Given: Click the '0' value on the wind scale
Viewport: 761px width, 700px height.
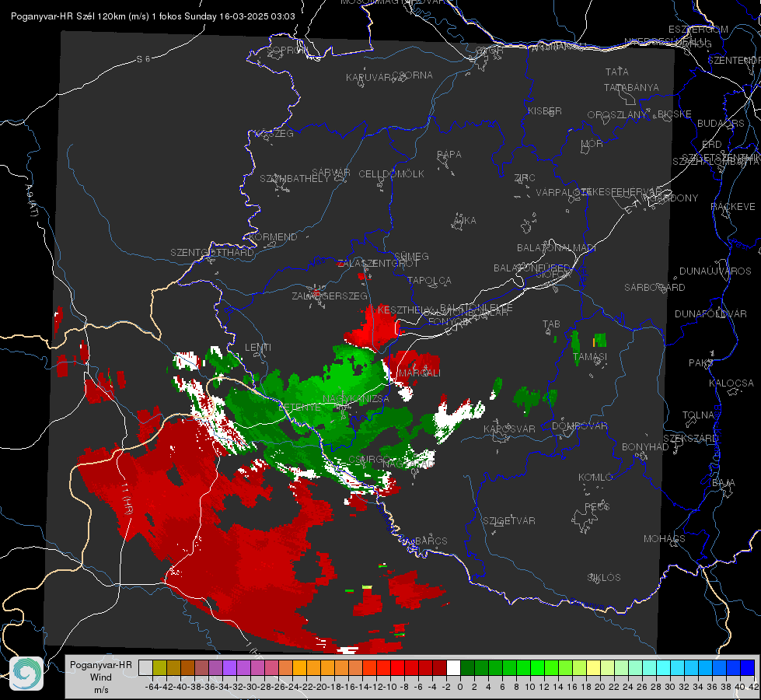Looking at the screenshot, I should pos(460,687).
